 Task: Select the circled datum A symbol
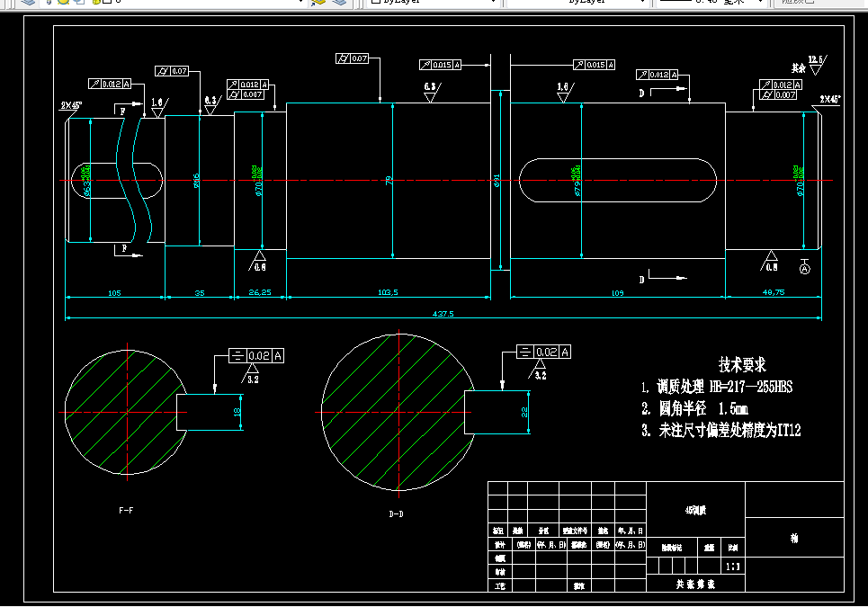click(x=804, y=269)
